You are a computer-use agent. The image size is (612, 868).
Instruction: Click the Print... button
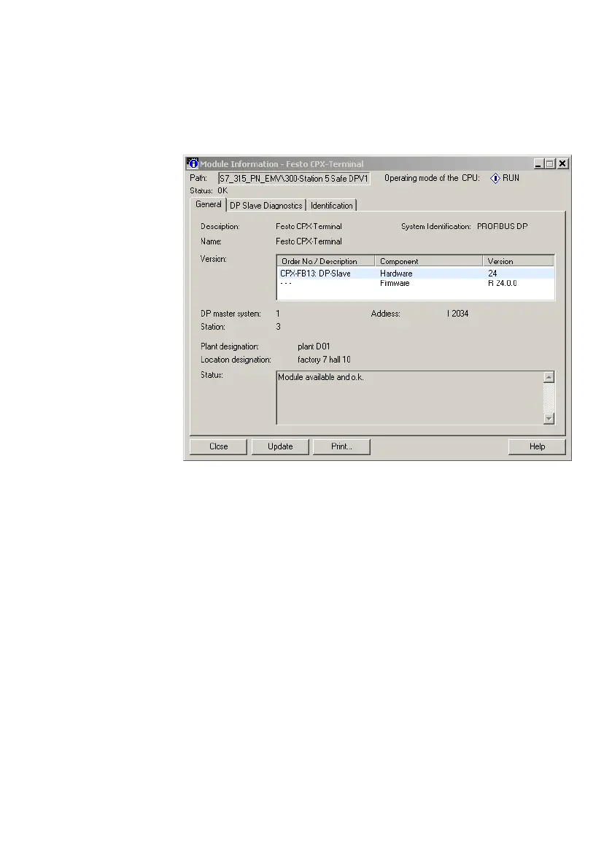(341, 446)
